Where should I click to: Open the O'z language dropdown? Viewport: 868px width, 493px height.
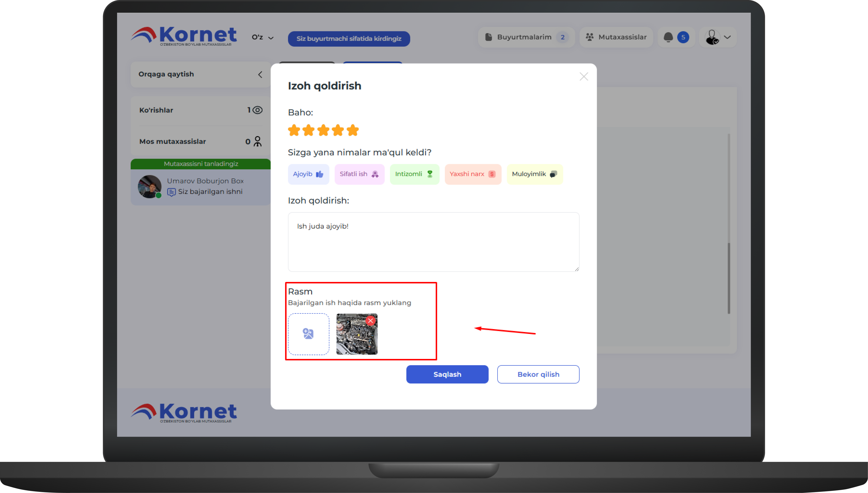coord(262,37)
